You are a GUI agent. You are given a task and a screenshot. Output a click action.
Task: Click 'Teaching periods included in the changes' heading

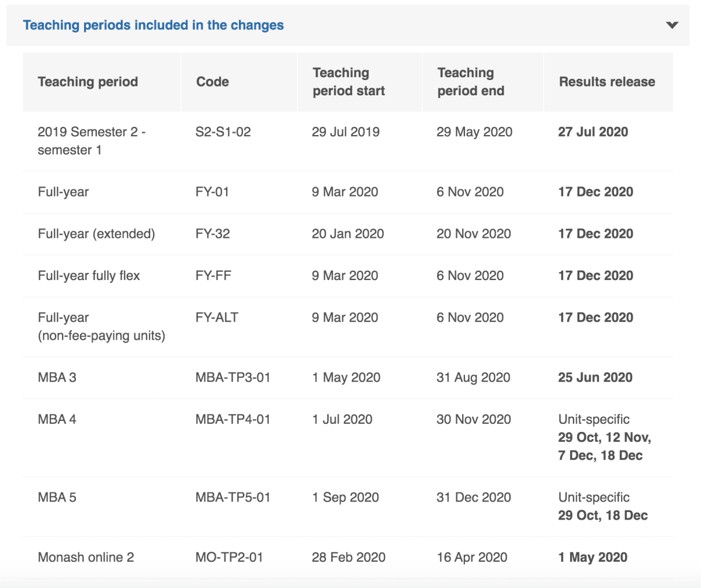[153, 25]
